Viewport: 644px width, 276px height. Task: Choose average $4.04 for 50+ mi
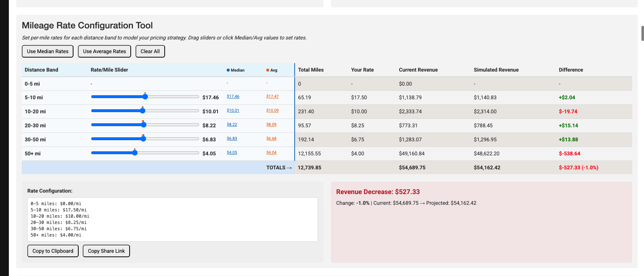pyautogui.click(x=271, y=152)
